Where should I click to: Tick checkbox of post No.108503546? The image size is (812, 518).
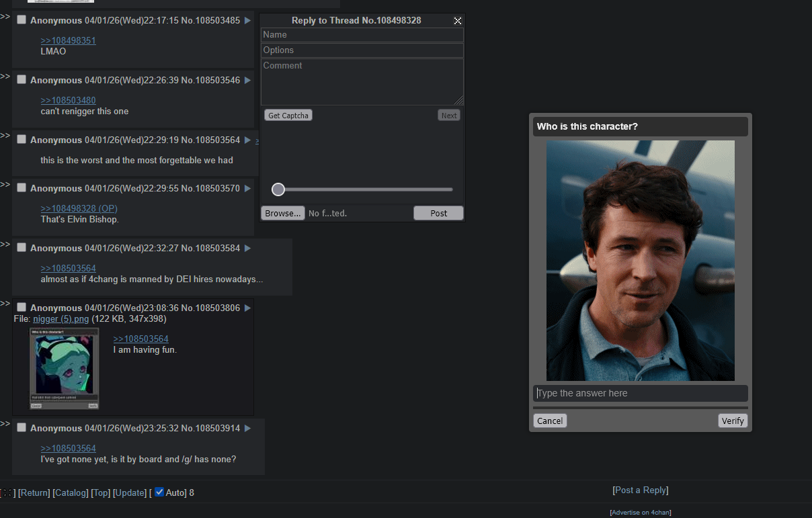coord(22,79)
